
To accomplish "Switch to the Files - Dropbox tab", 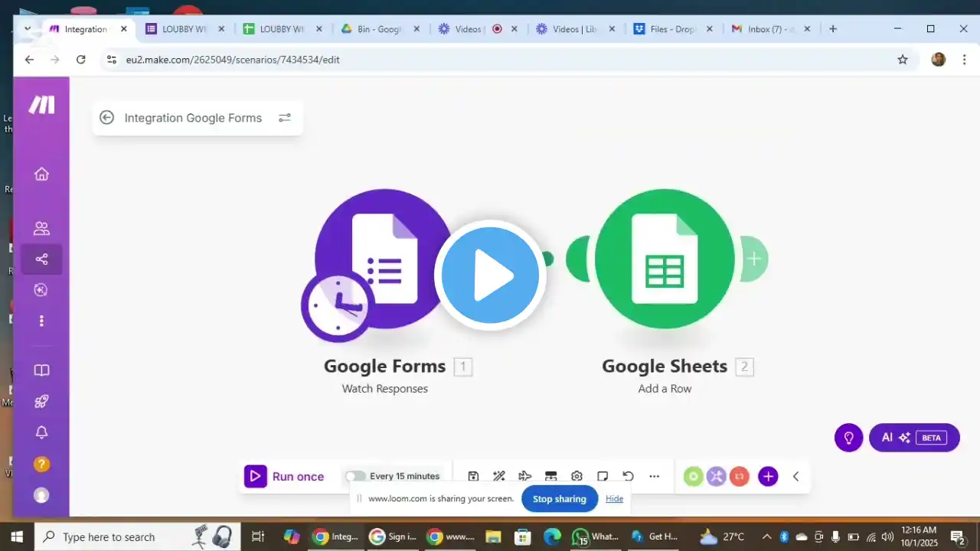I will coord(674,29).
